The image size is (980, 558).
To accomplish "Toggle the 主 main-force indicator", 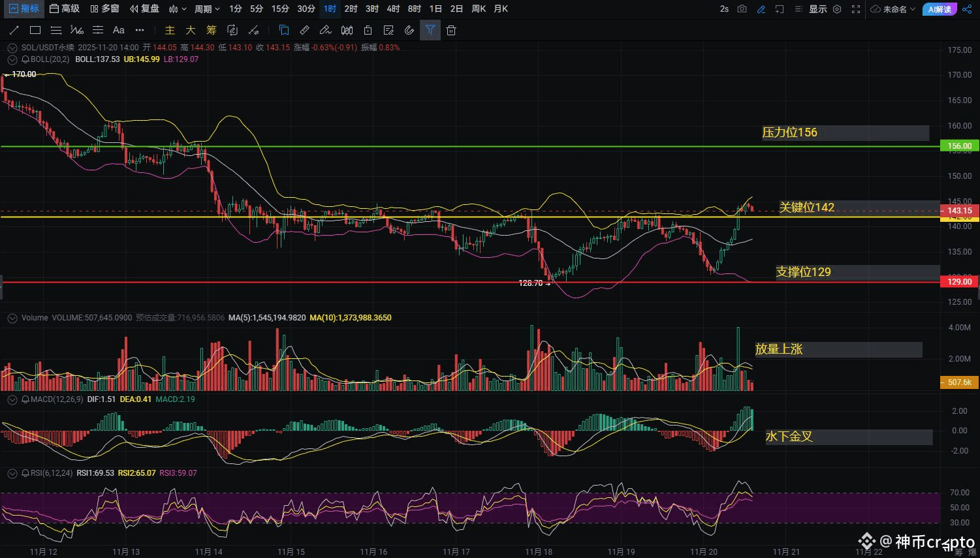I will pos(170,30).
